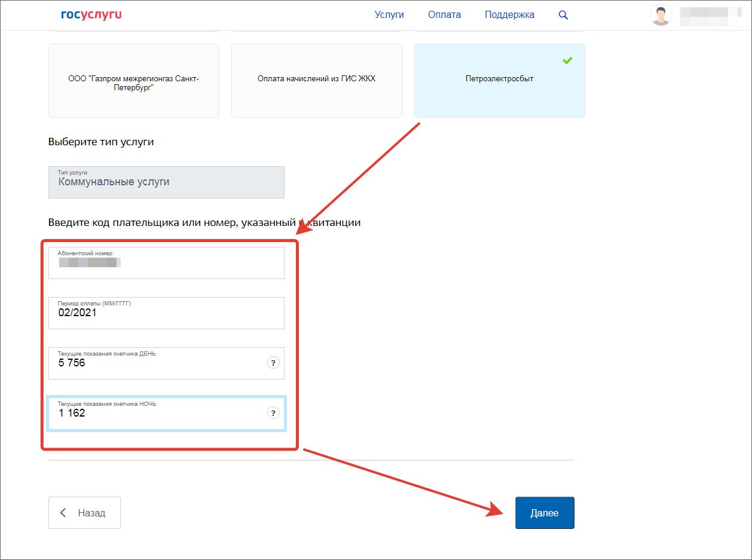Select the Петроэлектросбыт provider card
The height and width of the screenshot is (560, 752).
tap(499, 81)
